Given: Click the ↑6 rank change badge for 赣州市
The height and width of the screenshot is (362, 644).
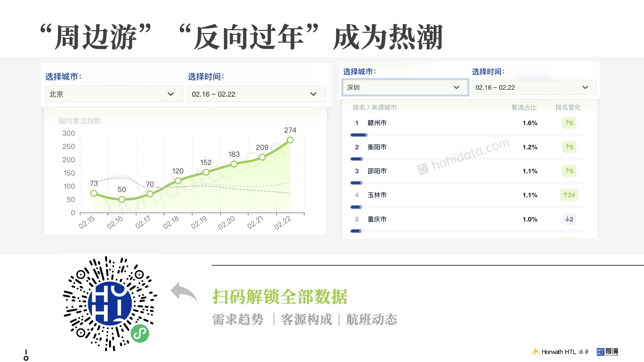Looking at the screenshot, I should tap(569, 123).
